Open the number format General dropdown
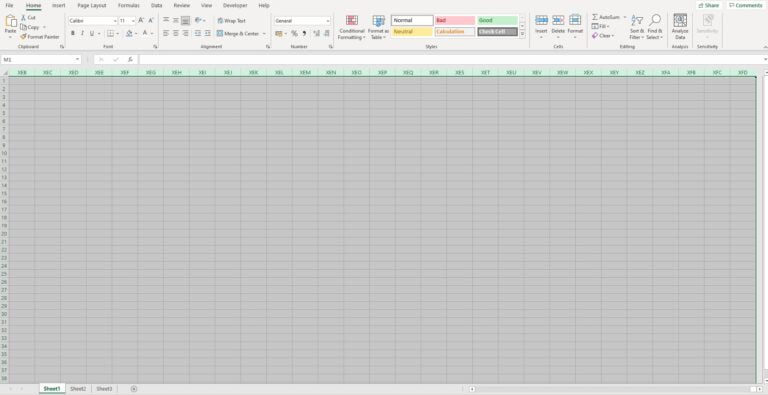The image size is (768, 395). 328,21
